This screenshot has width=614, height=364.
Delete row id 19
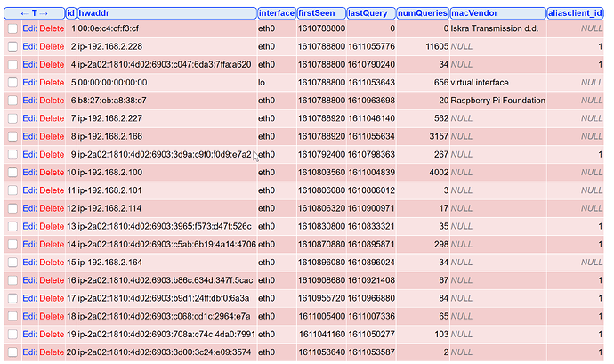tap(52, 335)
